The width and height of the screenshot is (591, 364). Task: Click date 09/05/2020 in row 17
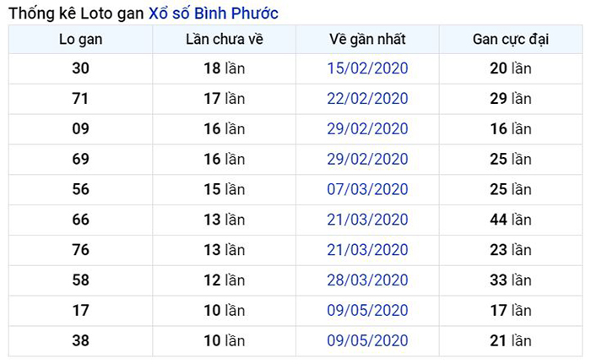click(367, 311)
